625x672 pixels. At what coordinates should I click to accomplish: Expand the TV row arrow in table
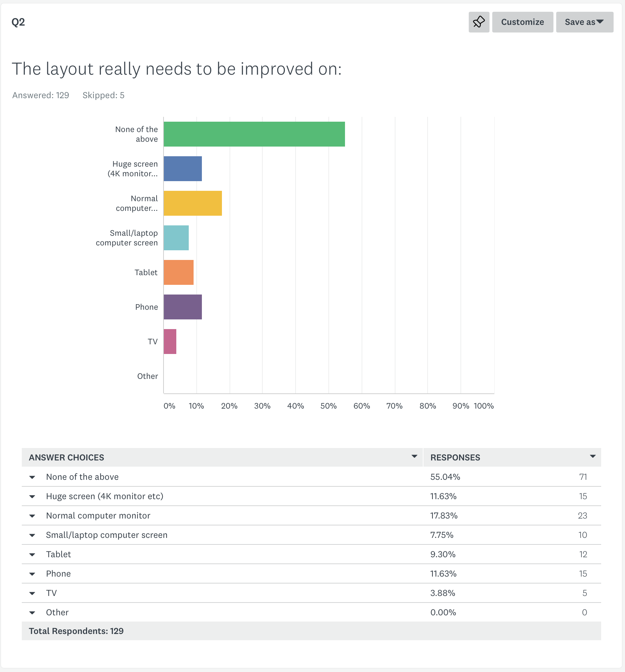tap(32, 593)
